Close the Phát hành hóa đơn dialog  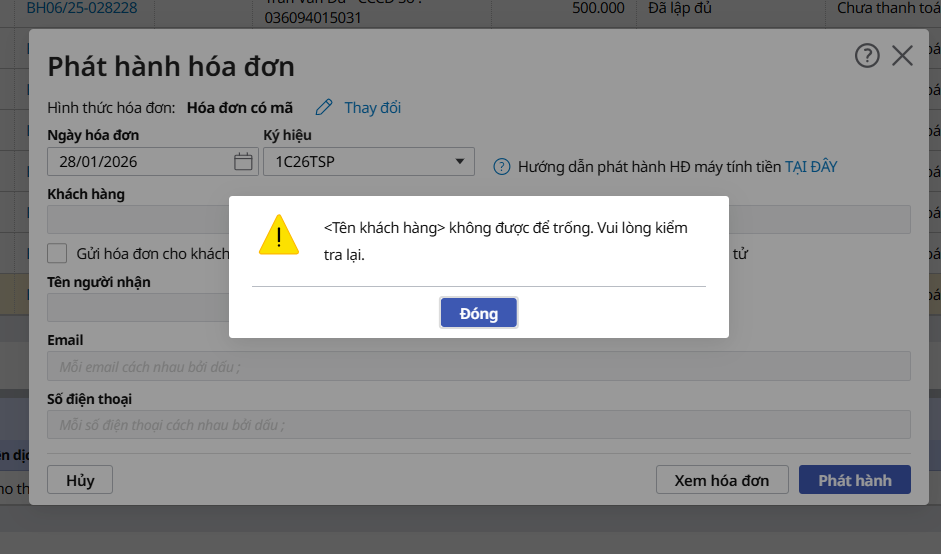[902, 56]
